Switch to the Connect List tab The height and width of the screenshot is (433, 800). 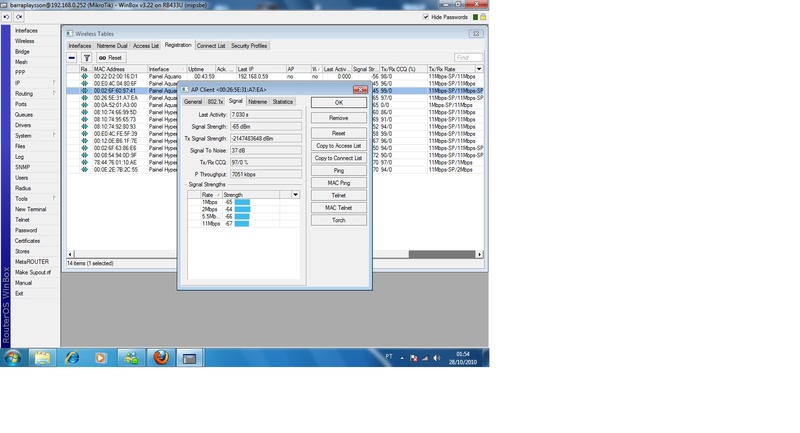pyautogui.click(x=211, y=46)
